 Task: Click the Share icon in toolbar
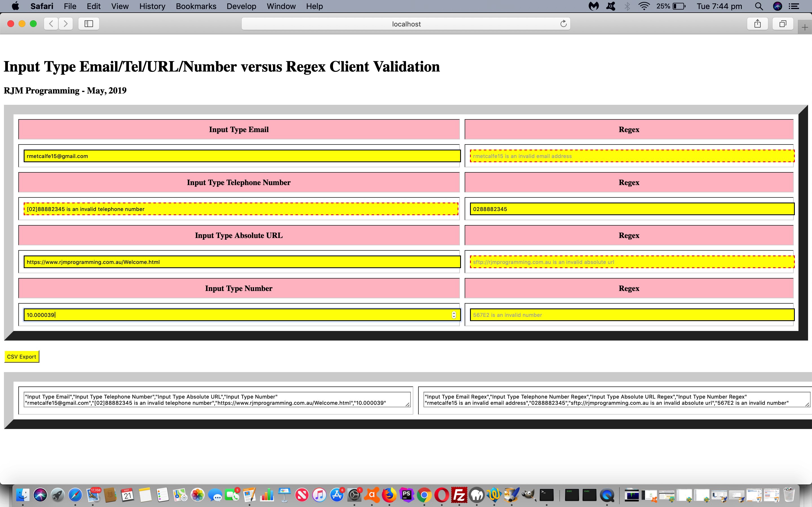click(x=757, y=23)
